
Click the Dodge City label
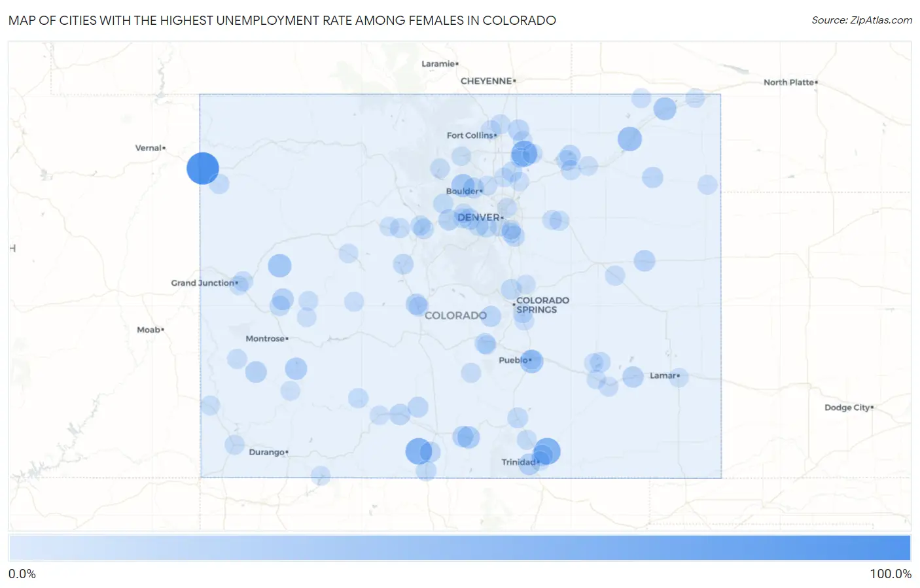coord(848,407)
